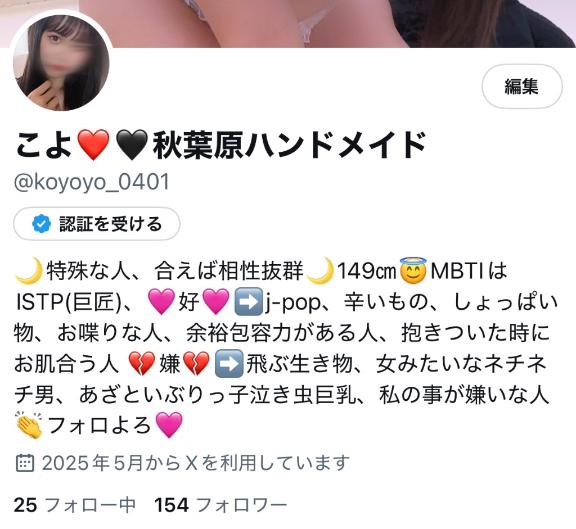Open the 154 フォロワー followers list
Screen dimensions: 576x529
pyautogui.click(x=220, y=505)
